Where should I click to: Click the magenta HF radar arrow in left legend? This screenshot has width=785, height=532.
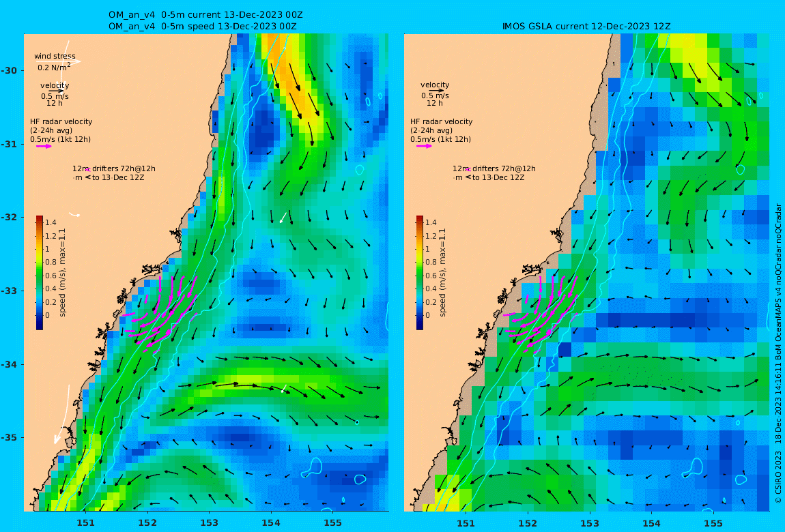[x=43, y=146]
